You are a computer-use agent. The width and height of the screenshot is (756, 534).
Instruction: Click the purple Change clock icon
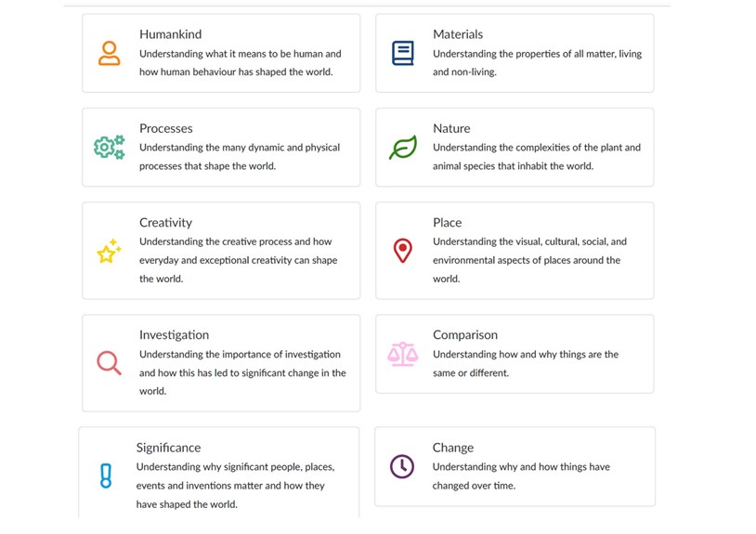pos(402,466)
